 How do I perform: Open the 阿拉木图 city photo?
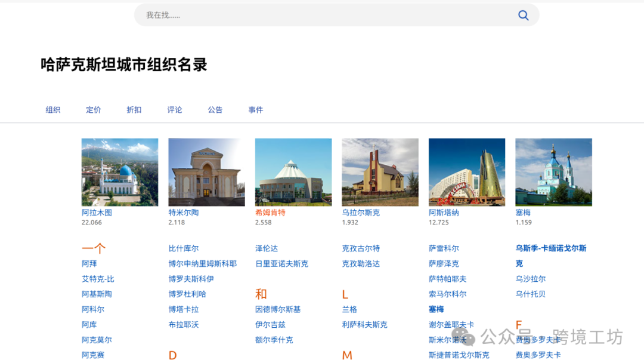point(119,171)
